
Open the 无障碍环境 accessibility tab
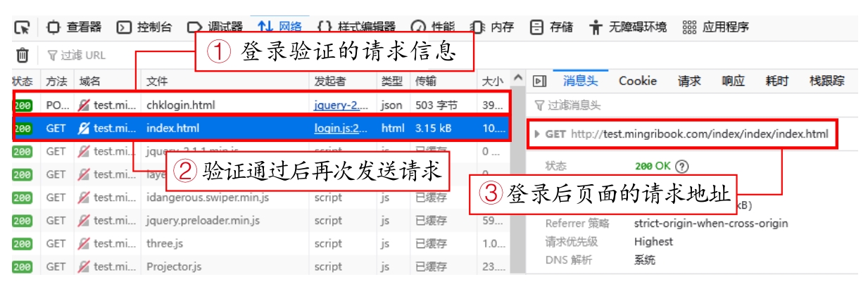point(628,27)
